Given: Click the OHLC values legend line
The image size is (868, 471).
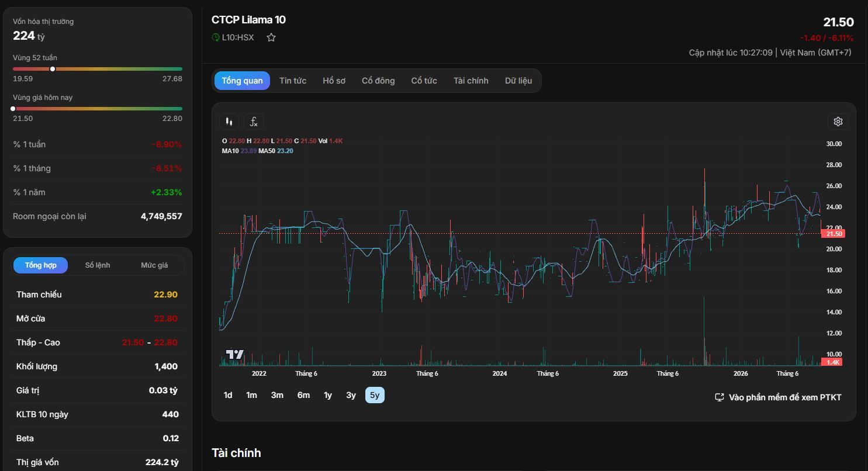Looking at the screenshot, I should point(282,141).
